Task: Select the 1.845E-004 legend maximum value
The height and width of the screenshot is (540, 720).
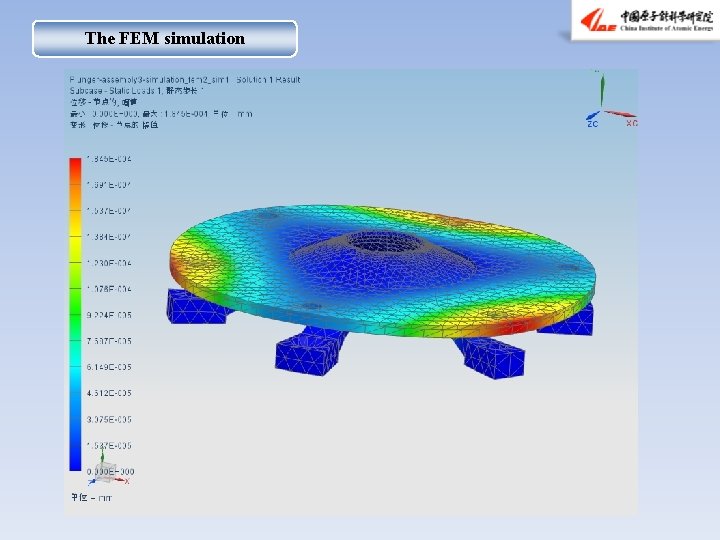Action: click(x=109, y=159)
